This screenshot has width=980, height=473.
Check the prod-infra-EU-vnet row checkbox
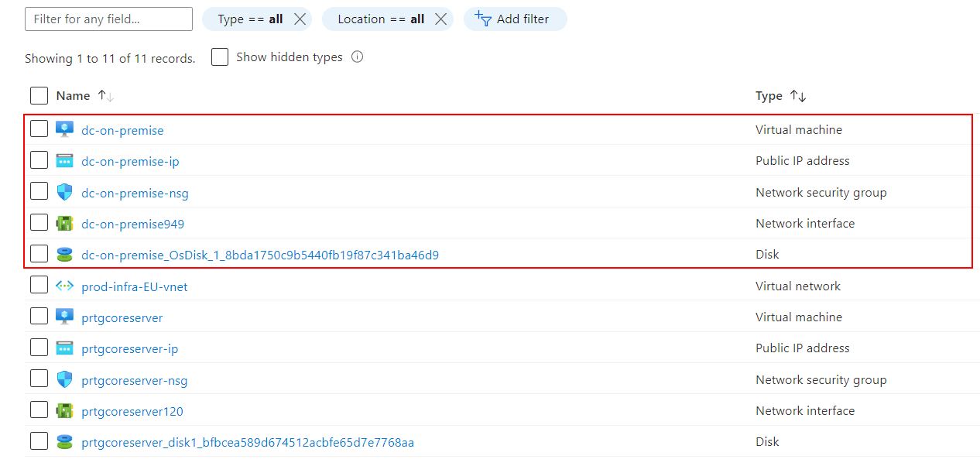39,286
